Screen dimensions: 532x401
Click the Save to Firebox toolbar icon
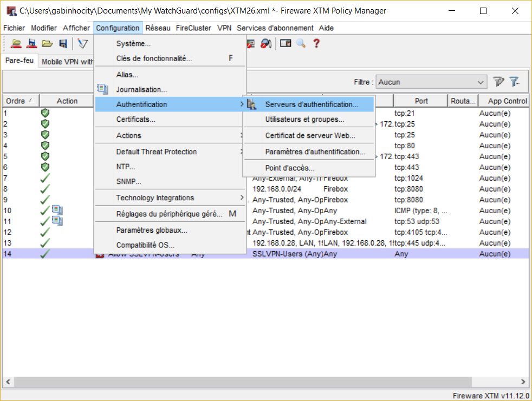click(32, 43)
